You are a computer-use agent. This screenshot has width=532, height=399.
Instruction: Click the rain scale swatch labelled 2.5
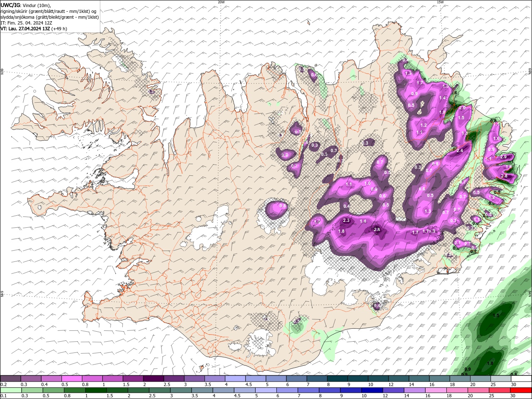[x=160, y=390]
